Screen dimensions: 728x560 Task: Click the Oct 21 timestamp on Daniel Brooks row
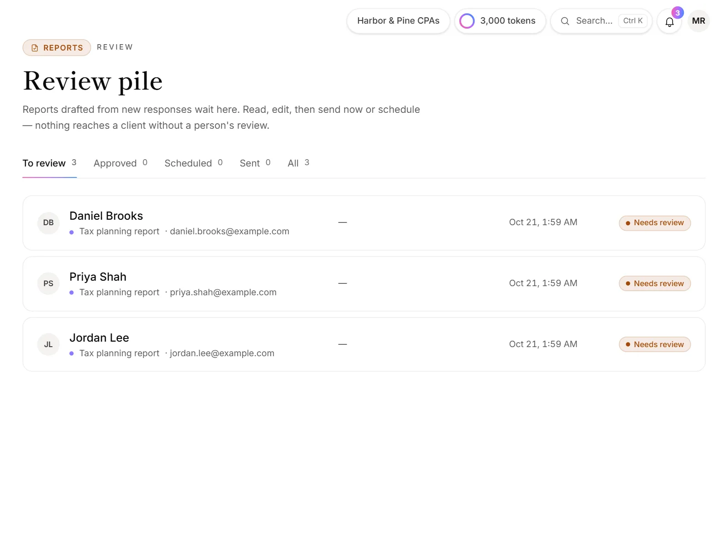543,222
